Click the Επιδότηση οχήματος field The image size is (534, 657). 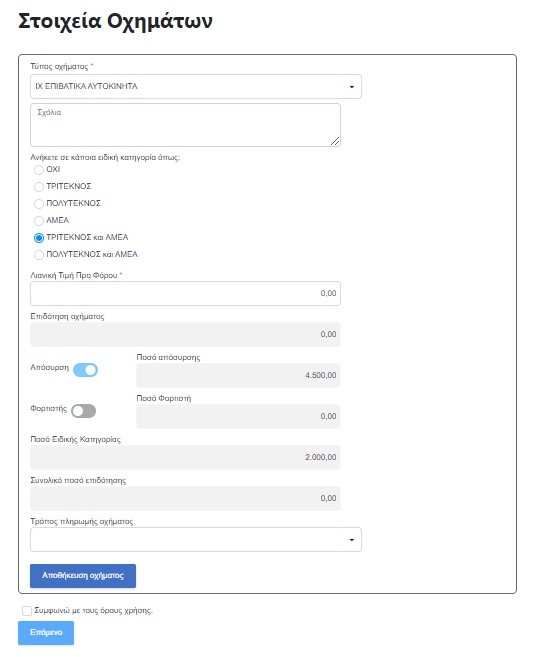[185, 334]
